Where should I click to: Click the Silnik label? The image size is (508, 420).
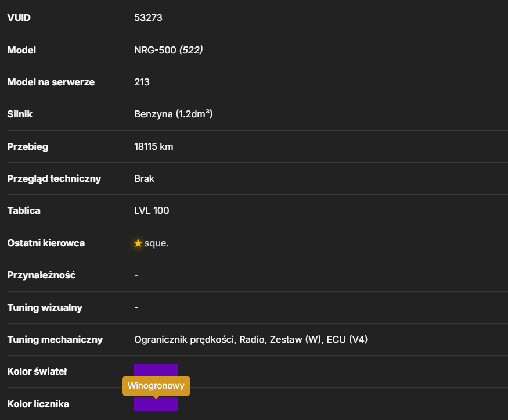[x=20, y=114]
